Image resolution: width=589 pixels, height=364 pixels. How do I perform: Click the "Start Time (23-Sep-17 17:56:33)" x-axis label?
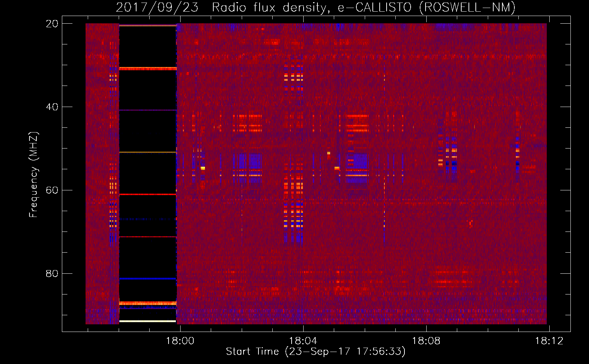(x=316, y=351)
